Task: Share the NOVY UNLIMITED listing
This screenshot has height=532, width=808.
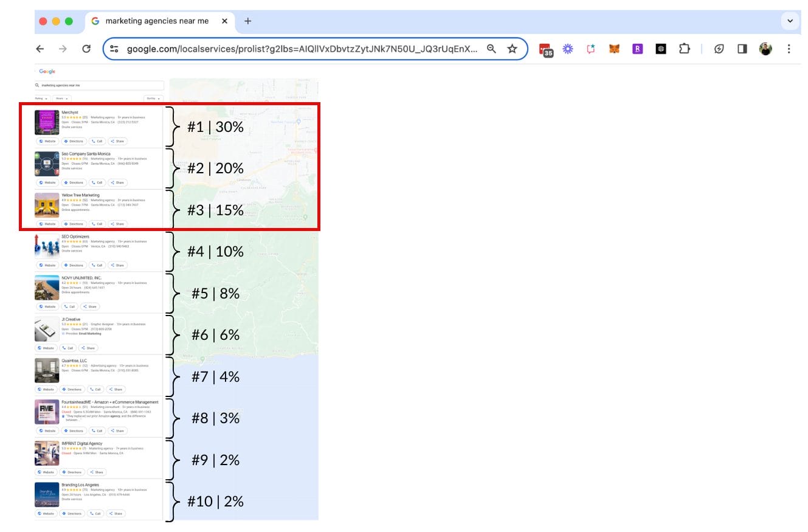Action: point(90,306)
